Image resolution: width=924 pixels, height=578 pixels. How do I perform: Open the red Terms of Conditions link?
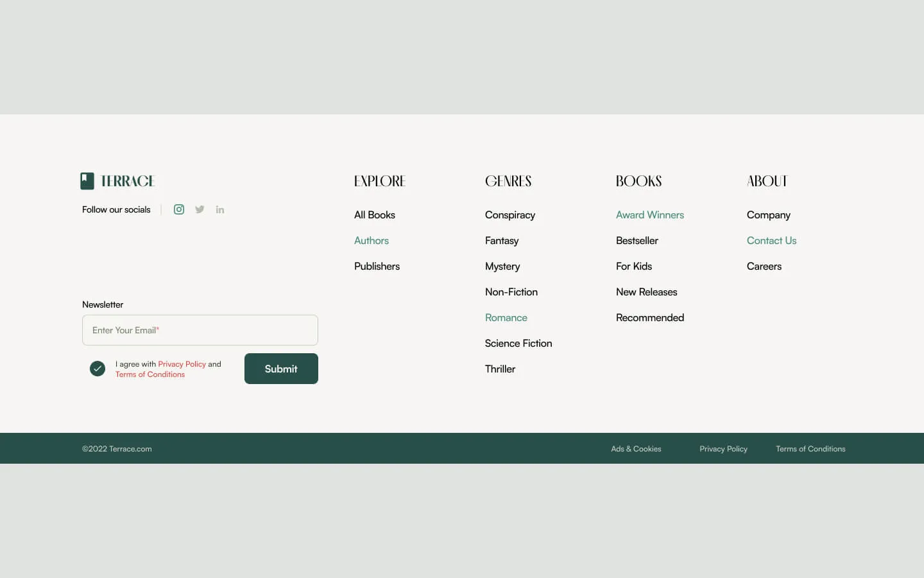coord(150,374)
